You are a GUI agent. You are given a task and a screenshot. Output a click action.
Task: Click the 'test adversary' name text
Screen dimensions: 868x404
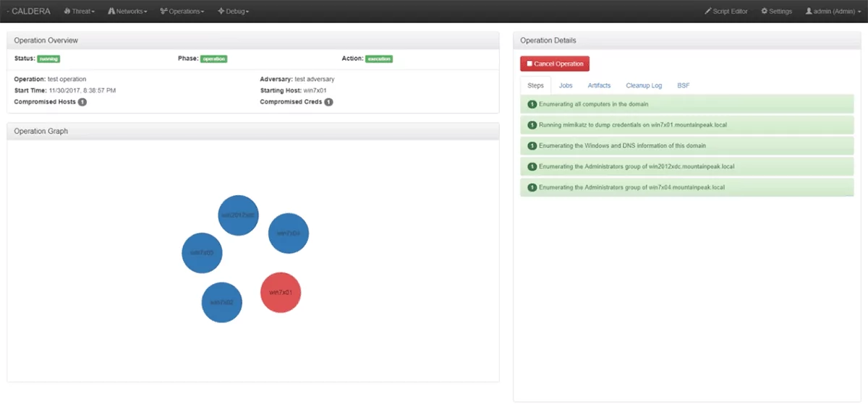tap(315, 79)
